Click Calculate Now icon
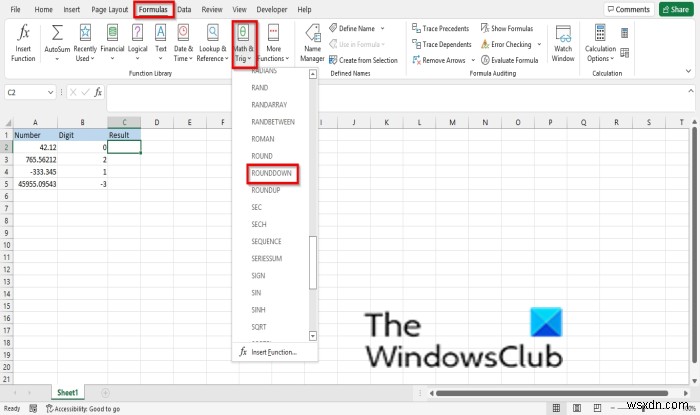This screenshot has height=415, width=700. pos(625,33)
